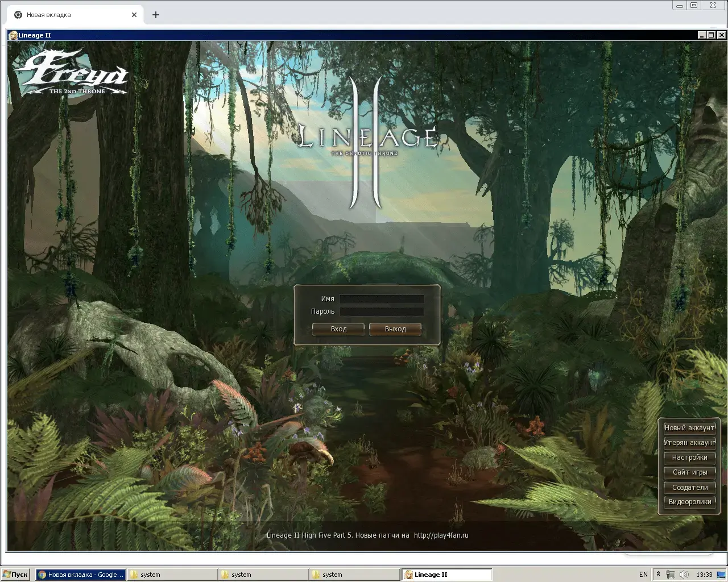Open the first system folder taskbar item
This screenshot has width=728, height=582.
tap(172, 575)
